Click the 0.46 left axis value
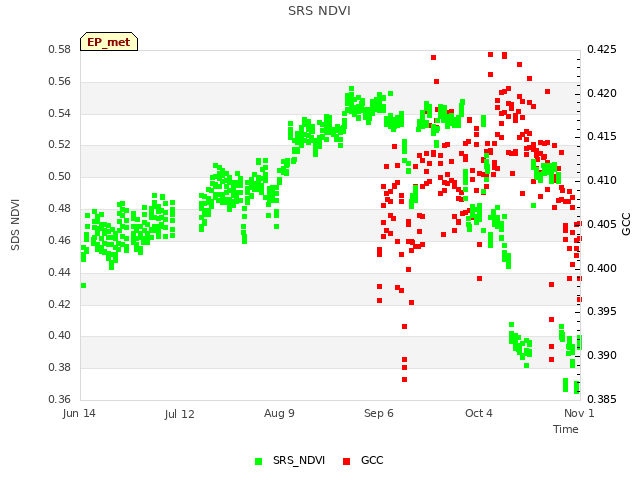The image size is (640, 480). 60,240
